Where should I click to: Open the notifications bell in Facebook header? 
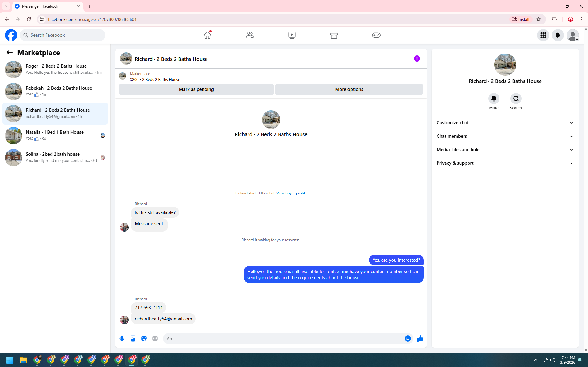tap(558, 35)
